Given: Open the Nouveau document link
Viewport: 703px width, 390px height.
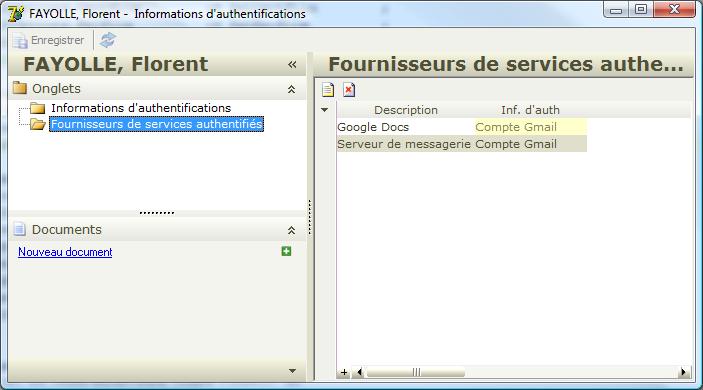Looking at the screenshot, I should coord(65,252).
